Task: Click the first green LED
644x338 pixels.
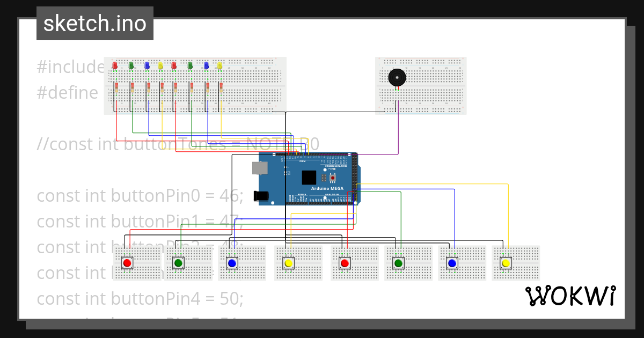Action: tap(131, 65)
